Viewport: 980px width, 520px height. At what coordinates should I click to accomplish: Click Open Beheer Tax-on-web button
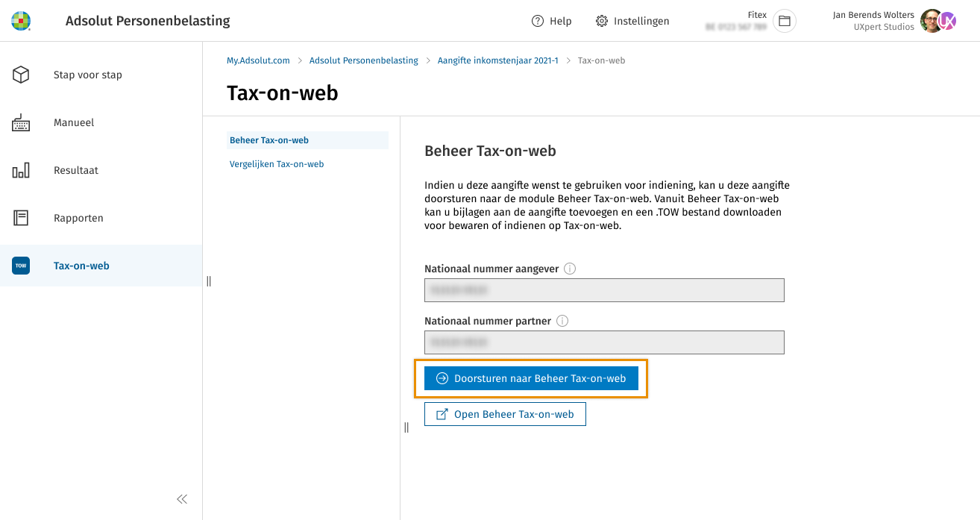(505, 414)
